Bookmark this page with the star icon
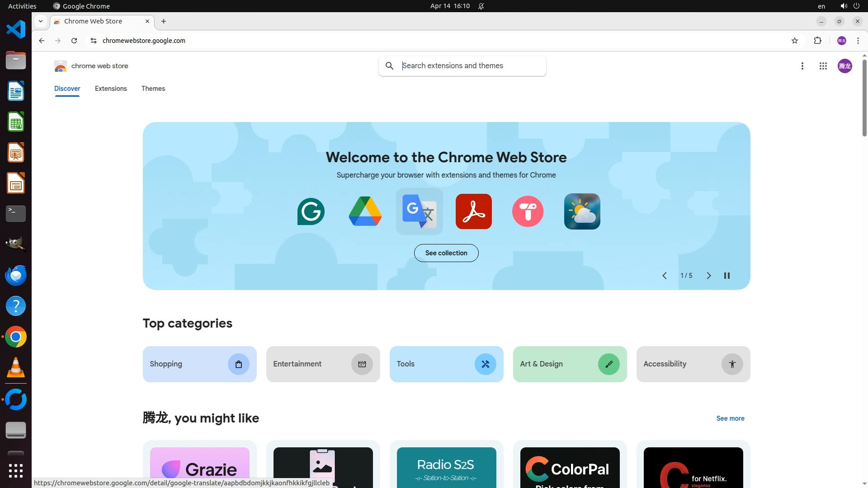 tap(795, 41)
